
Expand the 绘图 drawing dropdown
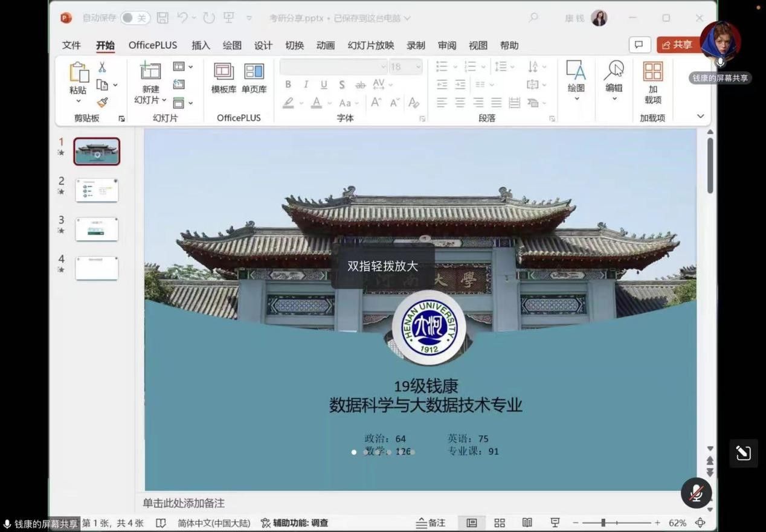pos(576,98)
